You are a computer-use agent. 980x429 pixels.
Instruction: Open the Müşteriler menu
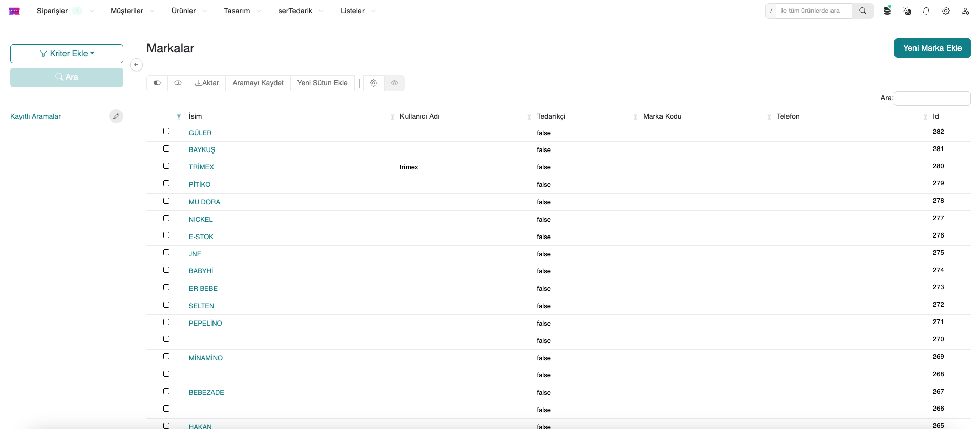127,11
